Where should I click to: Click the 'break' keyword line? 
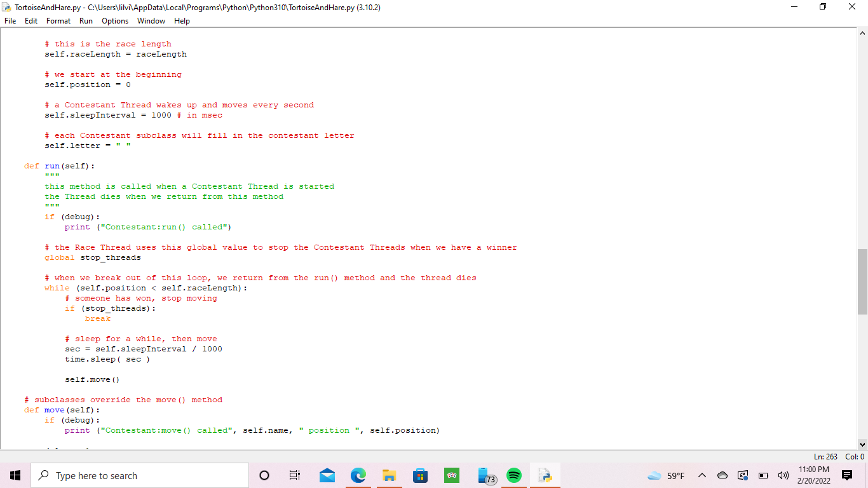[98, 318]
